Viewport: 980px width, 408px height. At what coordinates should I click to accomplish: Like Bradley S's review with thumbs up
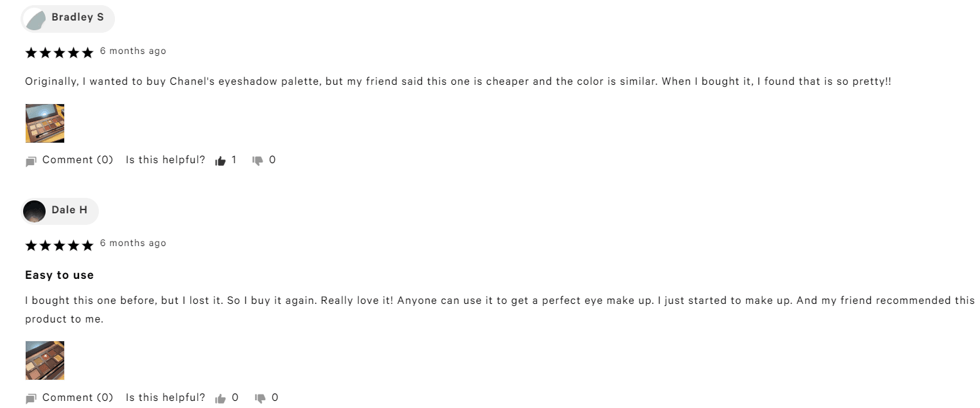pyautogui.click(x=220, y=161)
